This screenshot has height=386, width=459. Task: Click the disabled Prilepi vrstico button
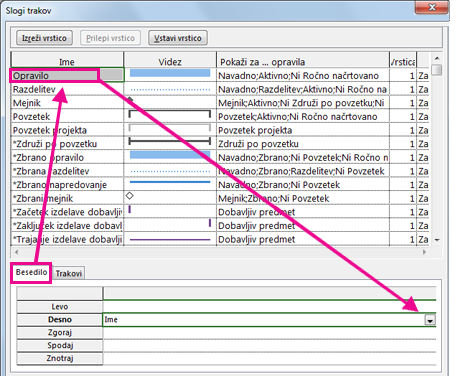click(110, 38)
